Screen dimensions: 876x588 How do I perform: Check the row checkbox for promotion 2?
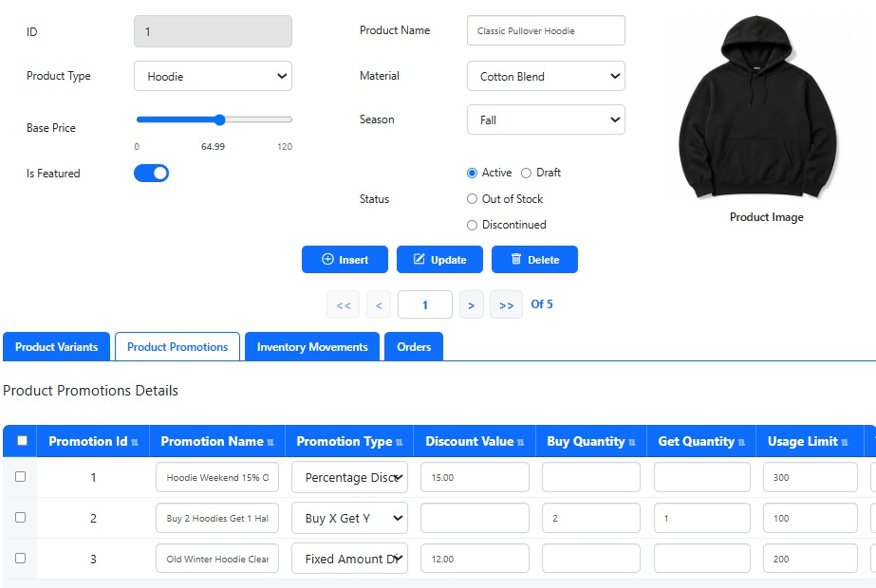coord(21,517)
